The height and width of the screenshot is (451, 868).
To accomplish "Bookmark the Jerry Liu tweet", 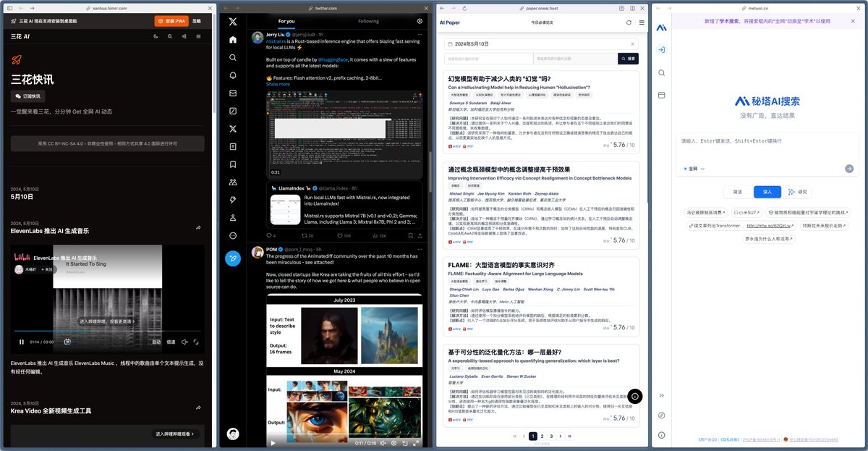I will [x=410, y=235].
